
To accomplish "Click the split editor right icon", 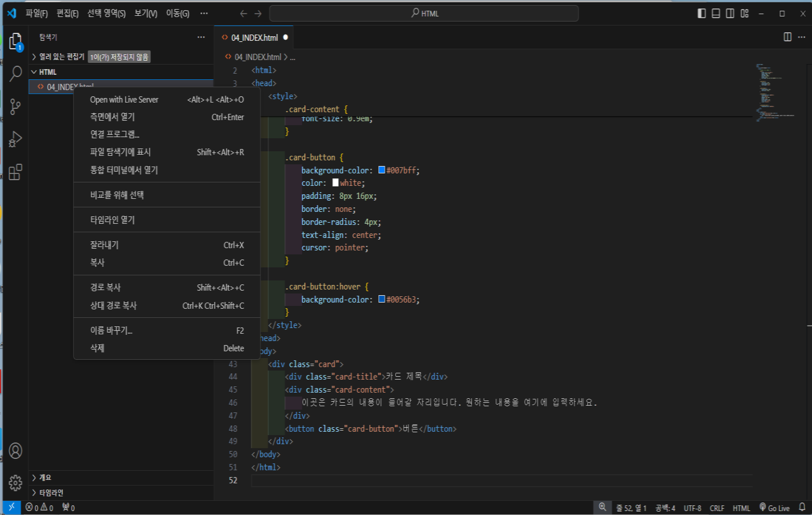I will point(787,37).
